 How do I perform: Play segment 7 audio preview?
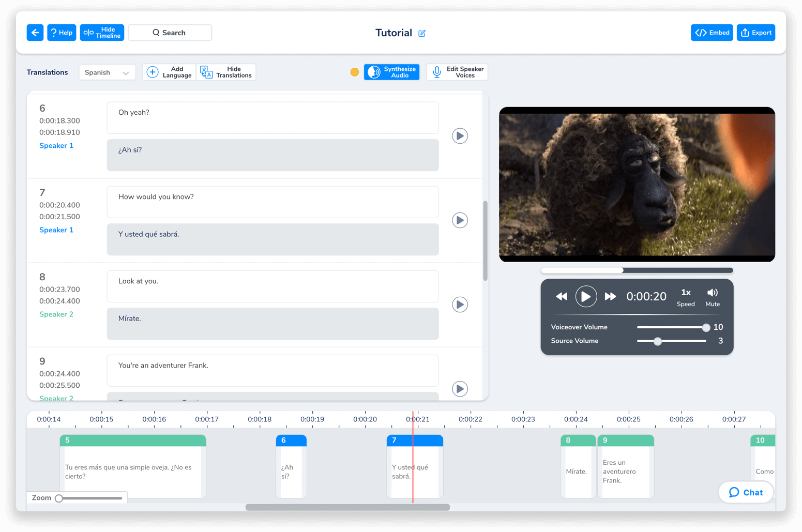460,220
